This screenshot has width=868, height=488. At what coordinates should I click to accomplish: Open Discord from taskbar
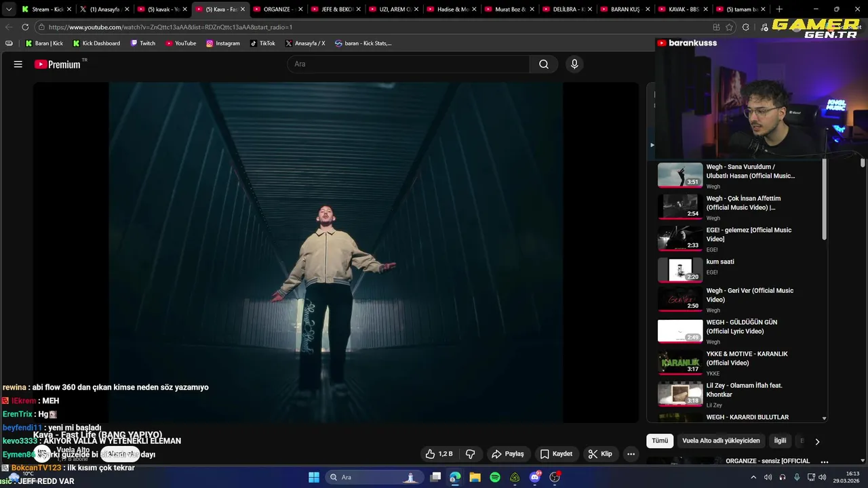(x=535, y=477)
